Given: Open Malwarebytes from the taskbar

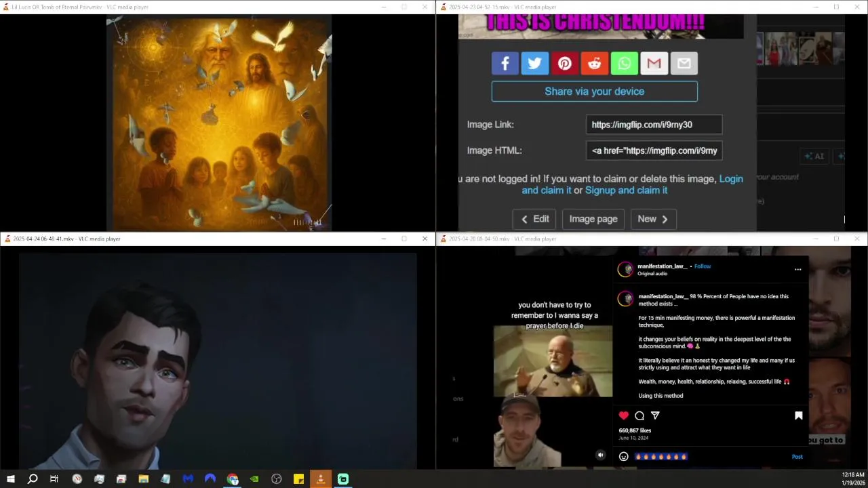Looking at the screenshot, I should tap(188, 479).
